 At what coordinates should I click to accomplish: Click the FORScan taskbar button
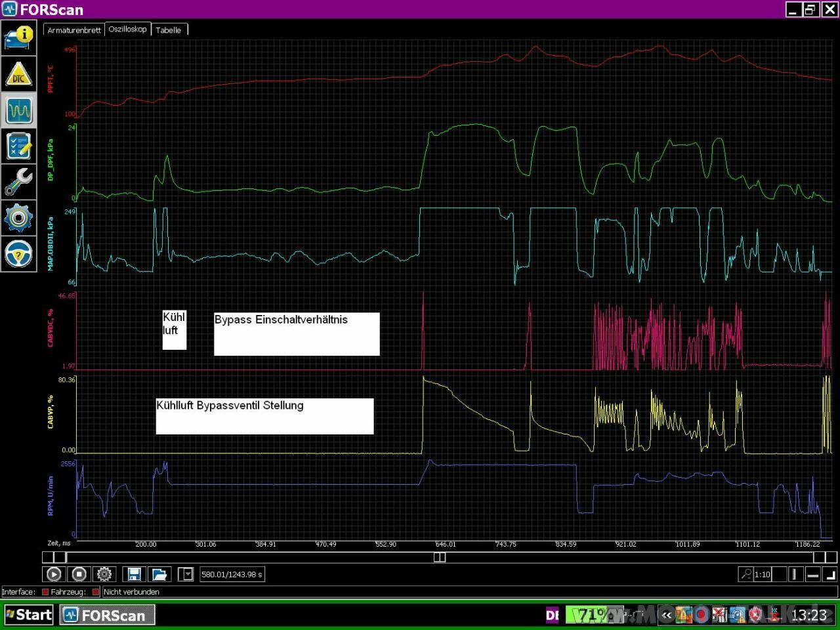click(x=107, y=615)
